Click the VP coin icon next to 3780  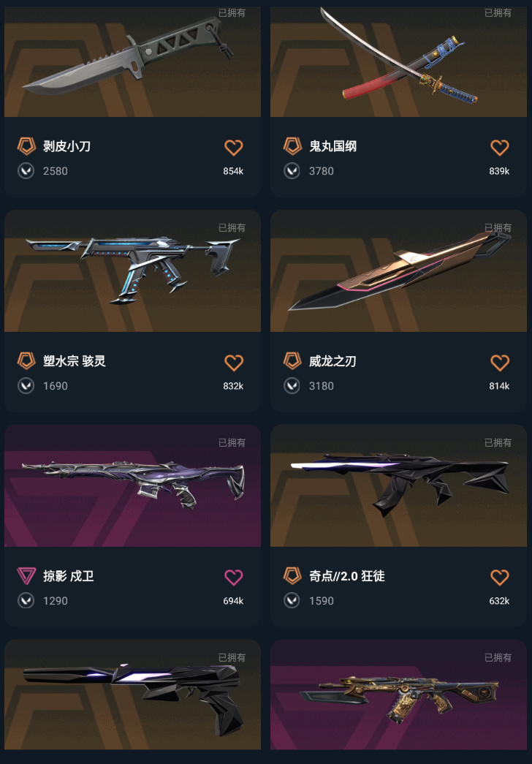tap(292, 171)
